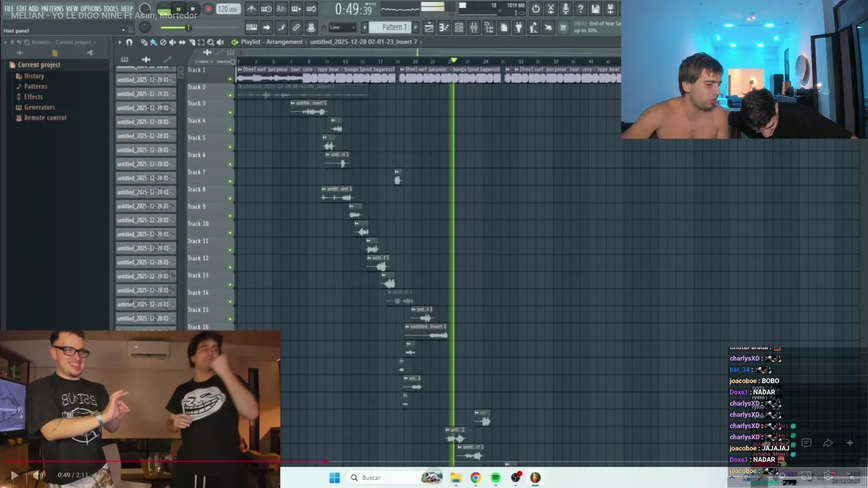This screenshot has width=868, height=488.
Task: Click the transport stop button
Action: click(193, 9)
